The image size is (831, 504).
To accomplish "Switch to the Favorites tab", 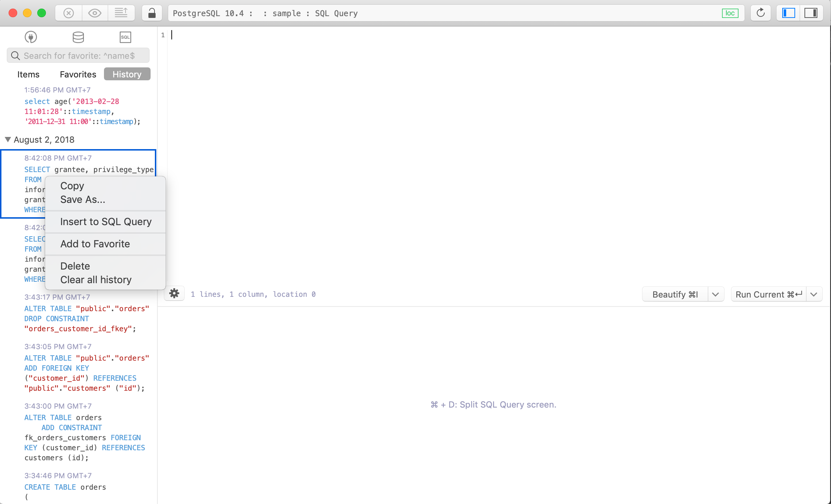I will (78, 74).
